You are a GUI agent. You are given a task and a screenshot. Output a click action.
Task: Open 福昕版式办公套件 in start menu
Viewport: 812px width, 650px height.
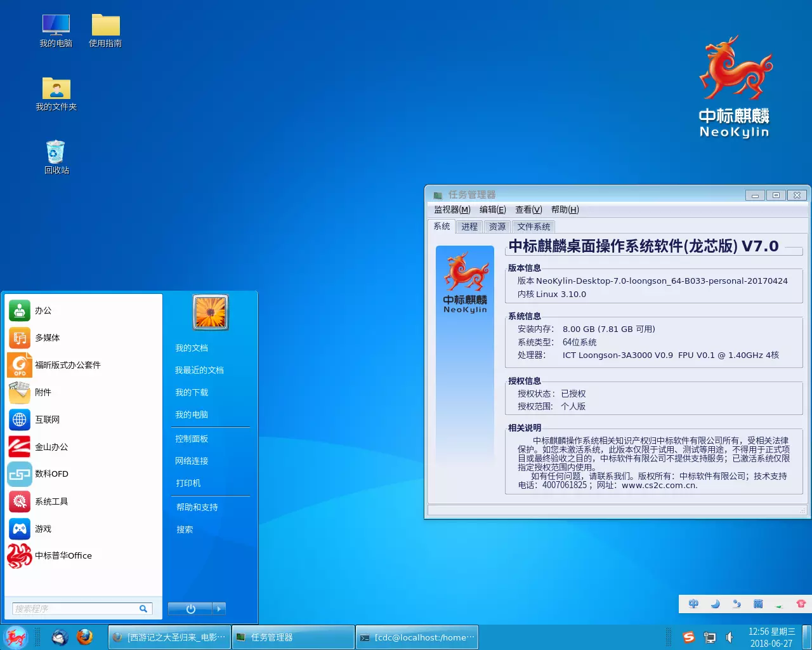click(x=83, y=365)
